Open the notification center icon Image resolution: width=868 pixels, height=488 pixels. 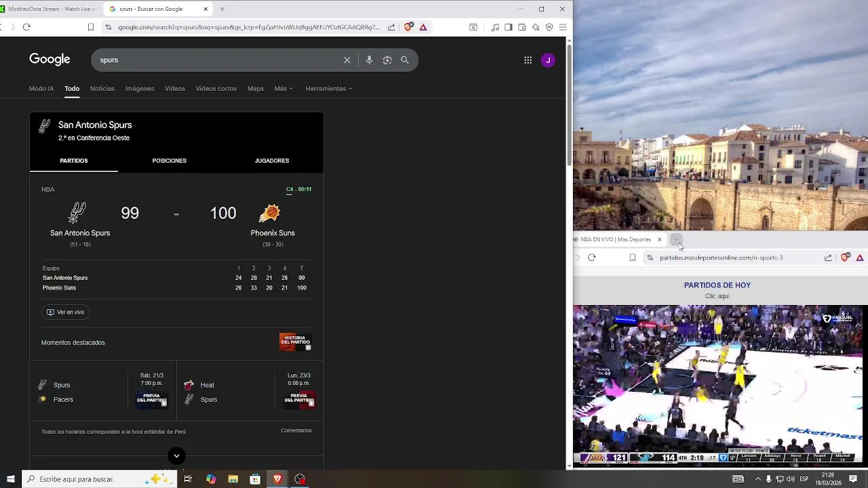pos(853,479)
